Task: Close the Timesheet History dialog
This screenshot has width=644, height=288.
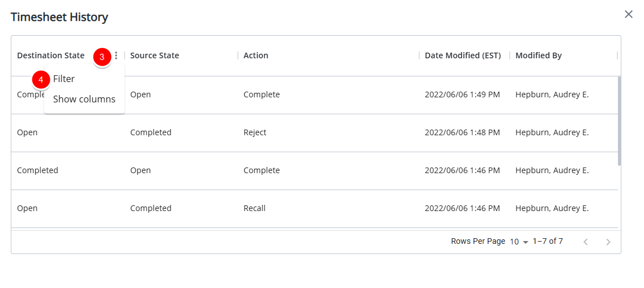Action: [x=628, y=14]
